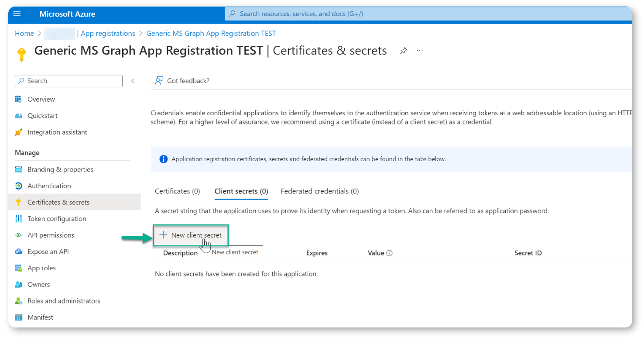Click the Overview icon in sidebar

tap(18, 100)
